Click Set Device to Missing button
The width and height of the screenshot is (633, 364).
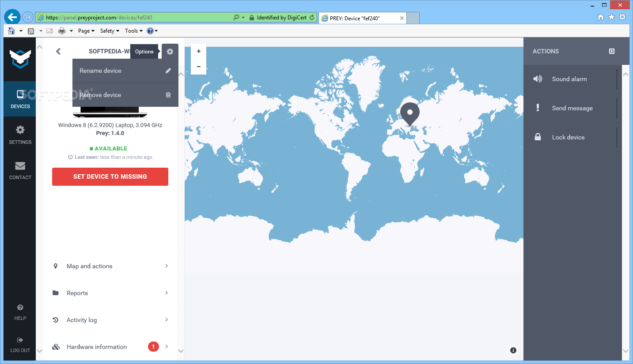click(x=110, y=176)
